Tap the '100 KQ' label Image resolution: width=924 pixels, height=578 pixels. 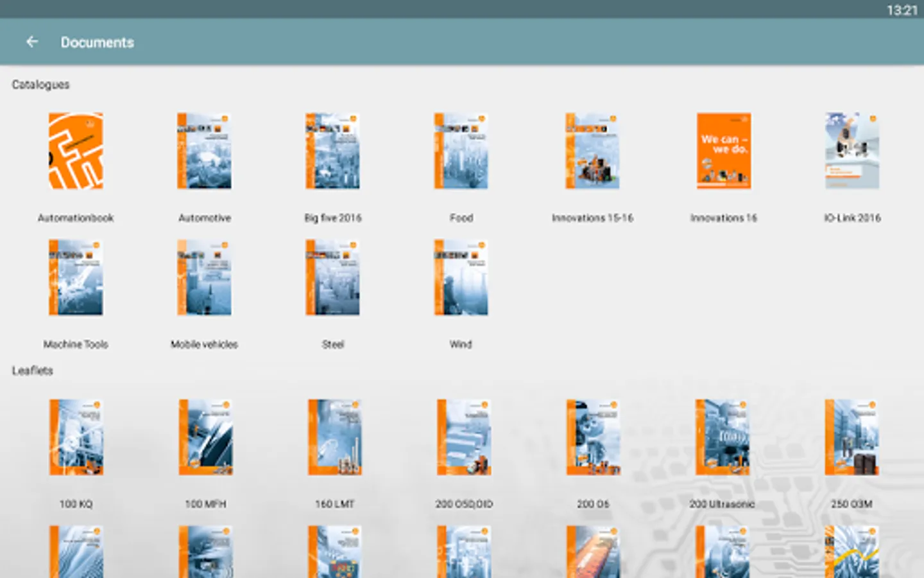pyautogui.click(x=76, y=504)
